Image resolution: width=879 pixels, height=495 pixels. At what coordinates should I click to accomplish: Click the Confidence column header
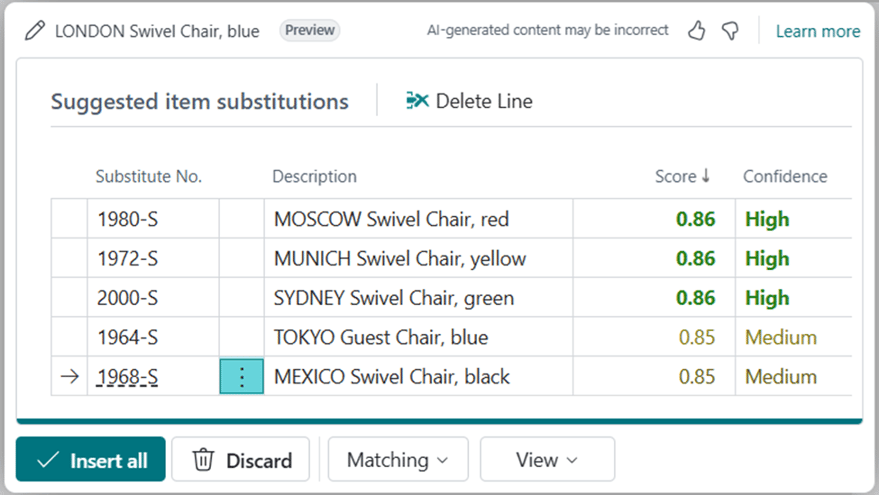pyautogui.click(x=784, y=176)
